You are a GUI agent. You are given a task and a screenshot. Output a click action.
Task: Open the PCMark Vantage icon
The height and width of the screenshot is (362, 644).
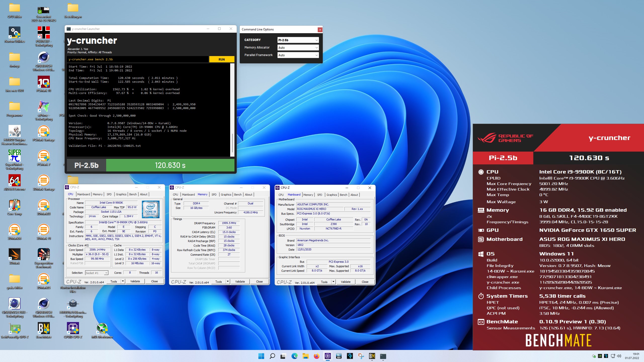click(44, 133)
